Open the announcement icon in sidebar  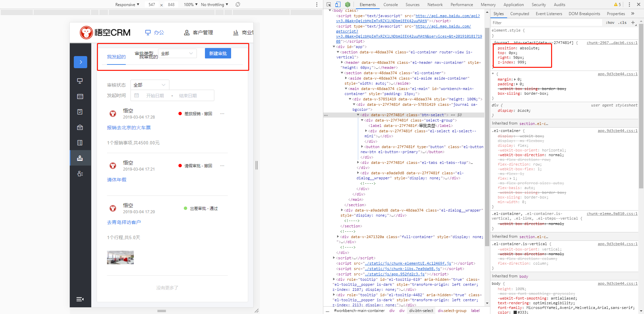80,127
